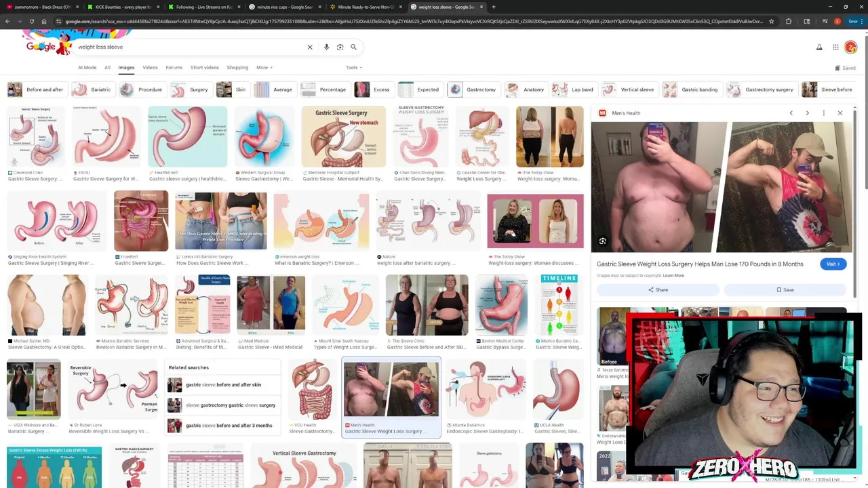The height and width of the screenshot is (488, 868).
Task: Open the 'Learn More' copyright link
Action: [x=673, y=276]
